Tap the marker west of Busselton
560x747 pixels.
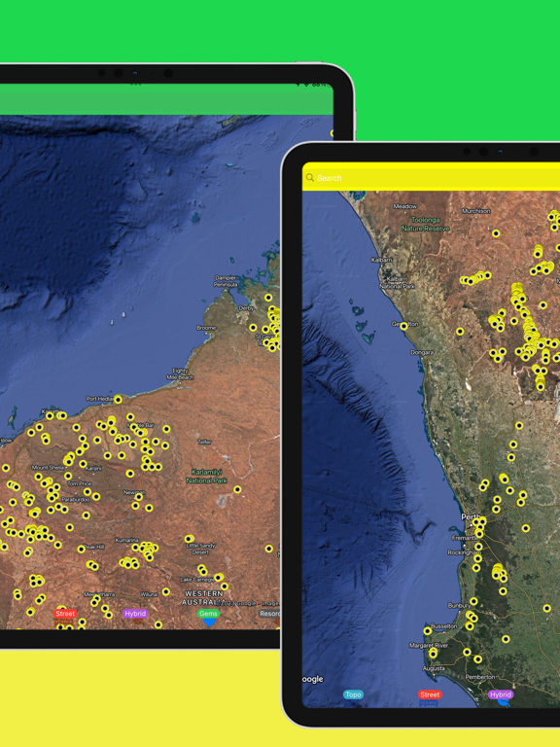pyautogui.click(x=428, y=631)
